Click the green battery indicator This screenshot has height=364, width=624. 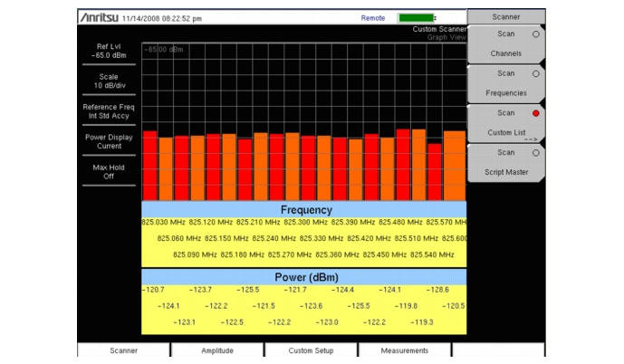[x=417, y=18]
